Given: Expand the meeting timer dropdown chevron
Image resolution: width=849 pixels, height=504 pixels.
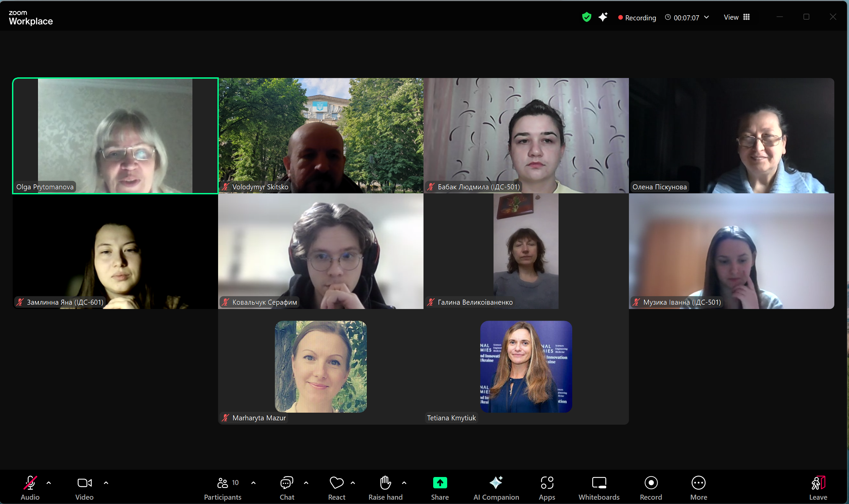Looking at the screenshot, I should click(x=707, y=17).
